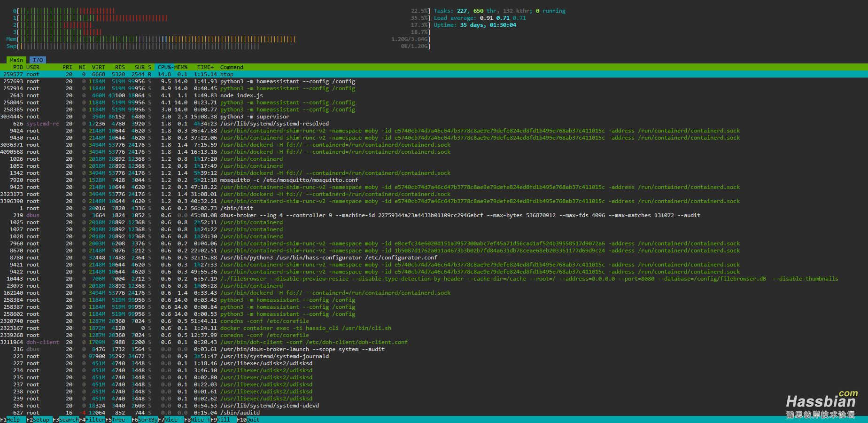Image resolution: width=868 pixels, height=423 pixels.
Task: Click F9 Kill button
Action: pos(220,420)
